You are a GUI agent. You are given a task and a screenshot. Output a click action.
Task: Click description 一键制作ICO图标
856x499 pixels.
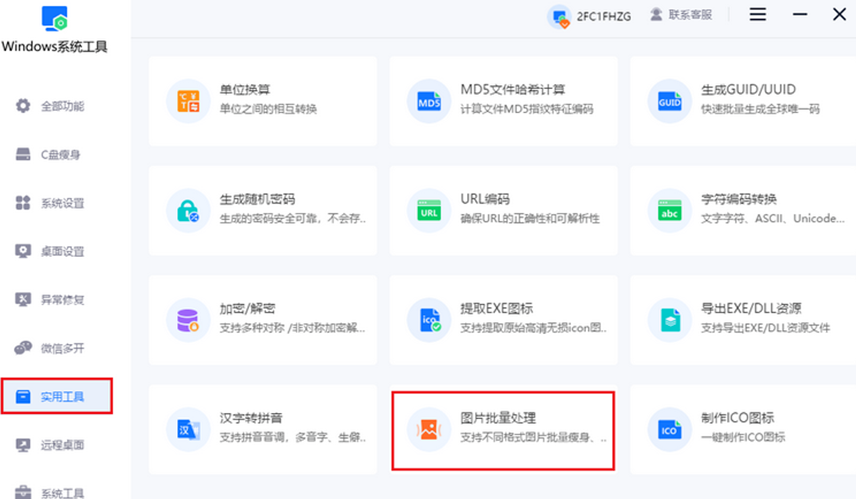pos(743,437)
